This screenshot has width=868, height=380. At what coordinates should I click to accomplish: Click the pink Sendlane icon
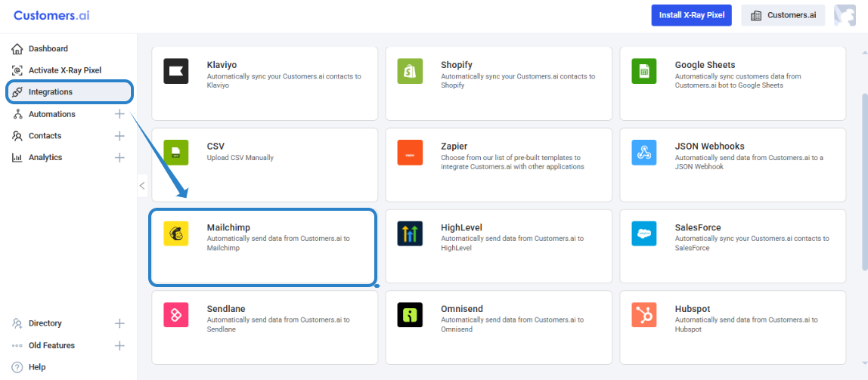tap(176, 315)
